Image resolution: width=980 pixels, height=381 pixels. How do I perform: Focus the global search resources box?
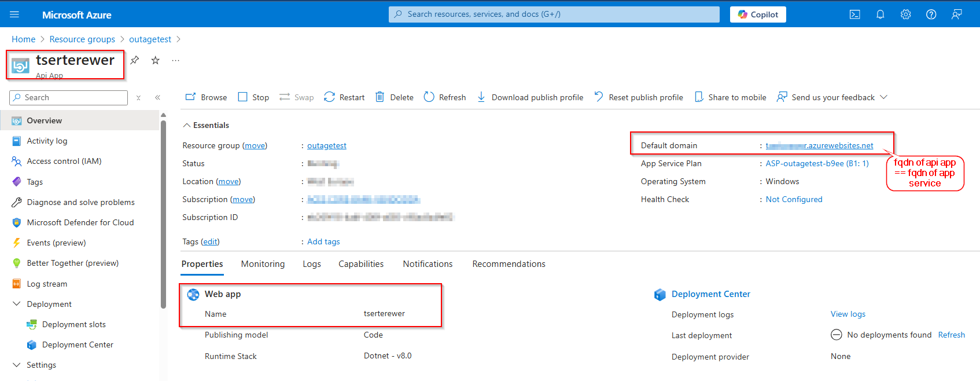554,14
